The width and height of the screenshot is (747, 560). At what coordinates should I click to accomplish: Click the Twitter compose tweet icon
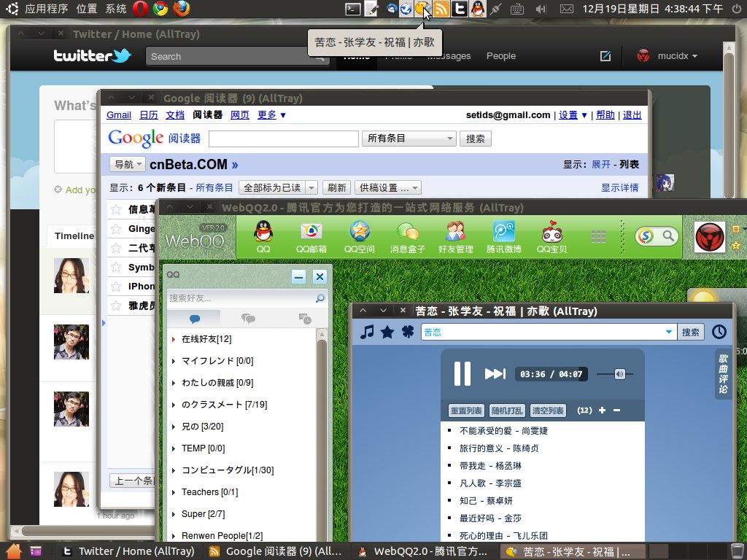605,56
